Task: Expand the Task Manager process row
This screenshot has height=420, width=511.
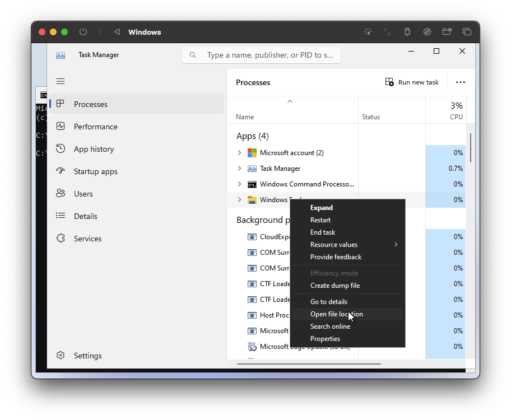Action: tap(240, 169)
